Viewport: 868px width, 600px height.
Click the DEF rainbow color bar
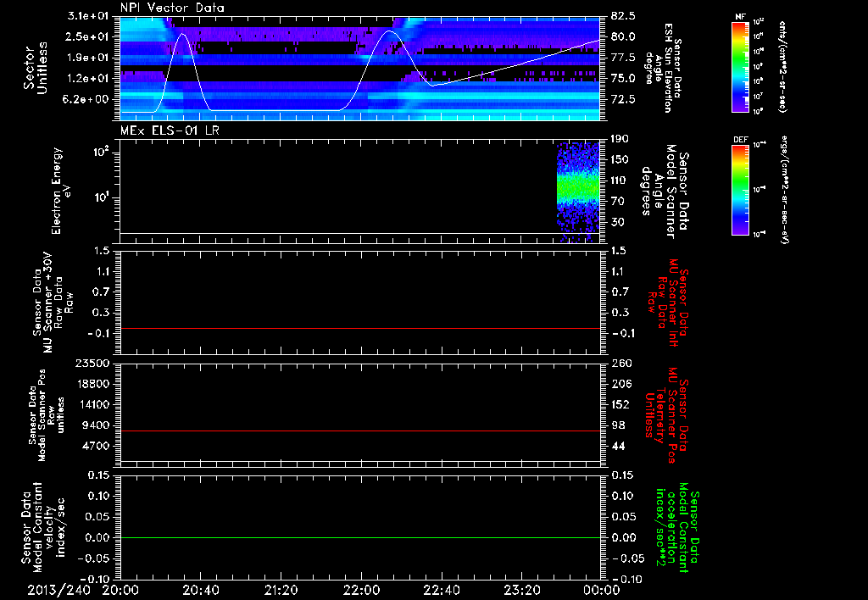(741, 189)
